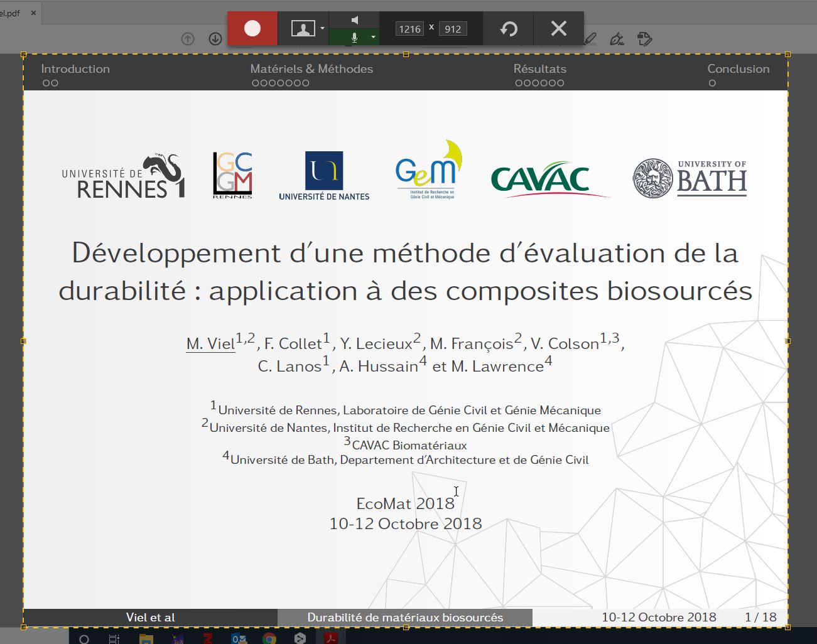
Task: Jump to the Matériels & Méthodes section
Action: (311, 69)
